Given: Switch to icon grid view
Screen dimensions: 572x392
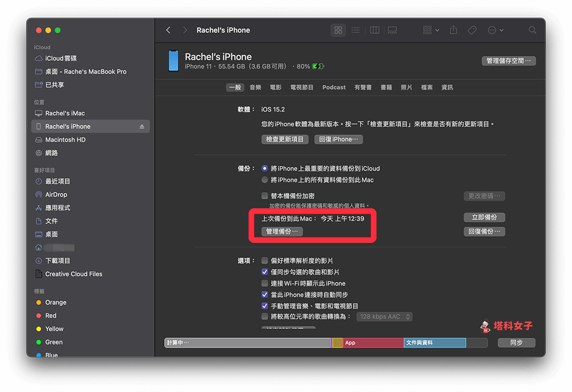Looking at the screenshot, I should click(338, 30).
